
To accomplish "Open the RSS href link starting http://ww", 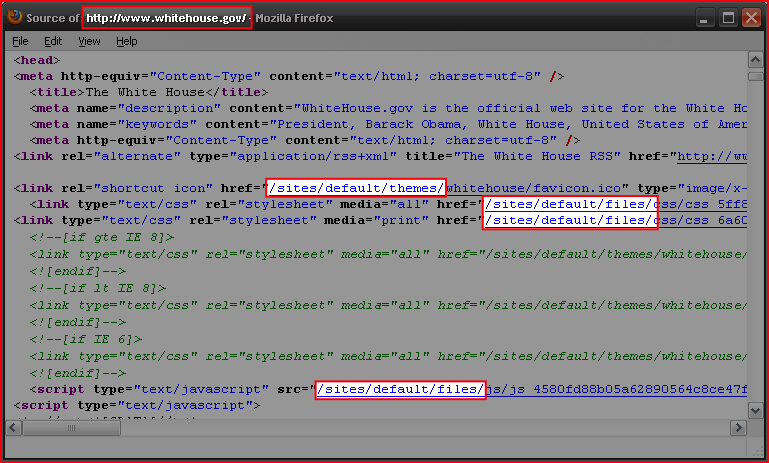I will tap(712, 156).
